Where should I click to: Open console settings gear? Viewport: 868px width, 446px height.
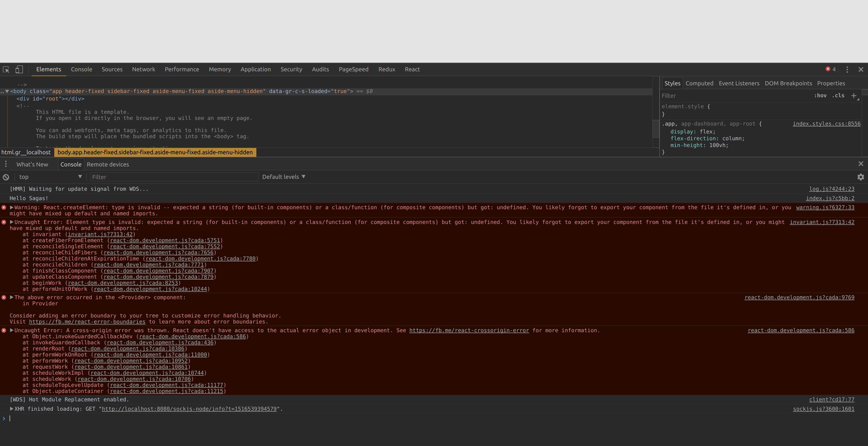click(861, 176)
